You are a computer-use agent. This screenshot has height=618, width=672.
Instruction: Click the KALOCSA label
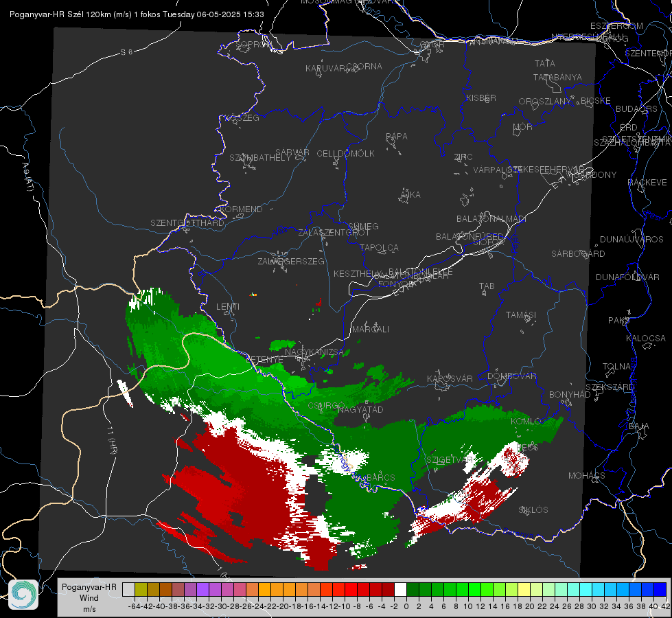coord(646,339)
